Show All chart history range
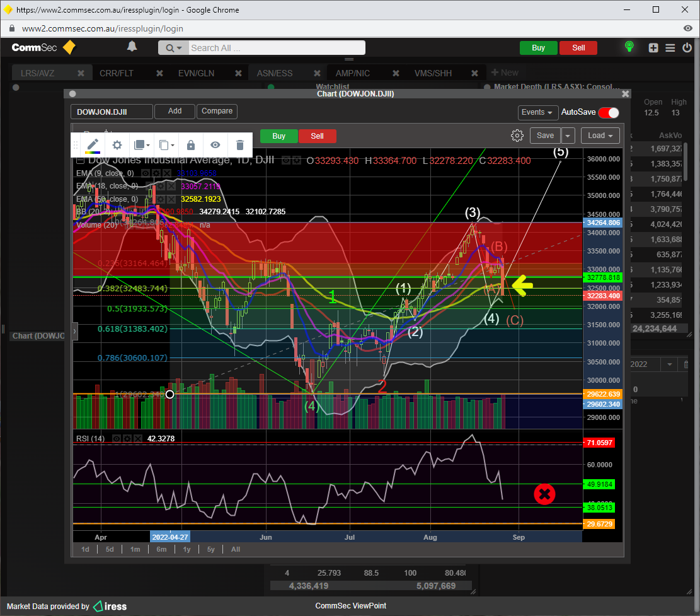 (x=236, y=549)
